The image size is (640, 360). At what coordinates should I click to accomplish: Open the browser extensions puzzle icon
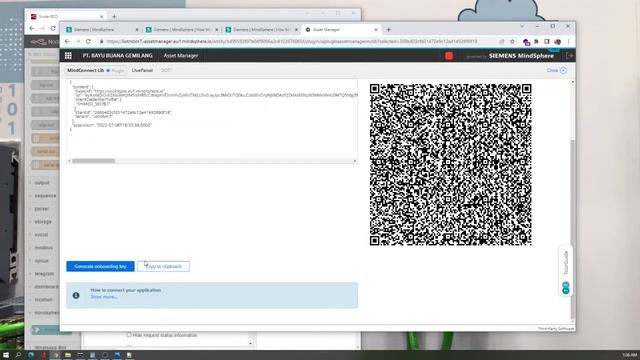click(536, 41)
